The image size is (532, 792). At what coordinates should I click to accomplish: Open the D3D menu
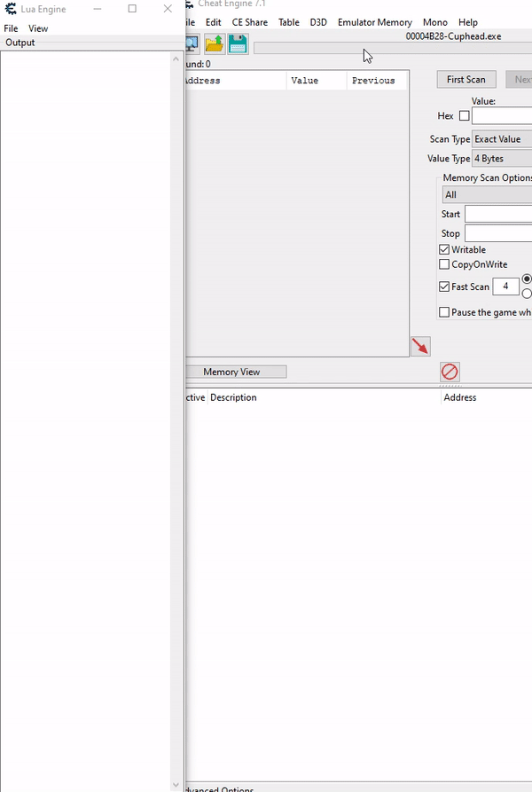point(318,22)
